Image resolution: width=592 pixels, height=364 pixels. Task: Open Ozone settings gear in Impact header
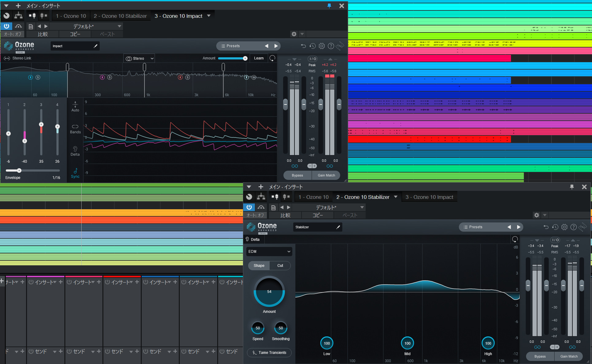322,46
